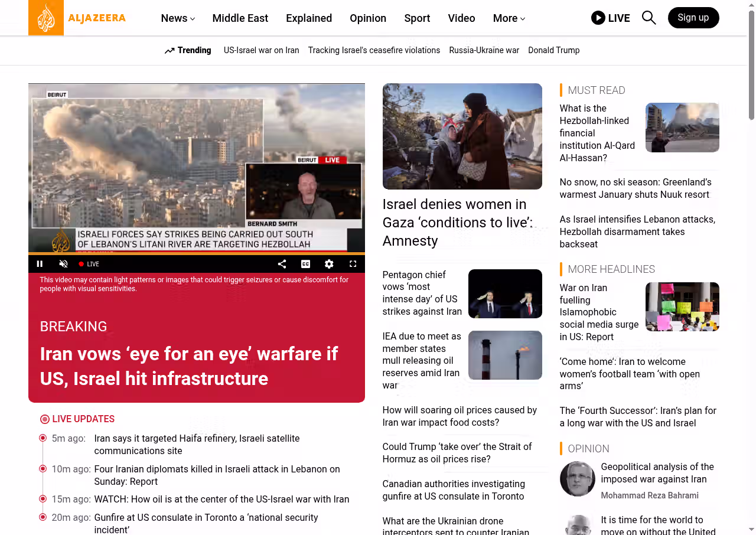Toggle closed captions on the video

pos(305,264)
